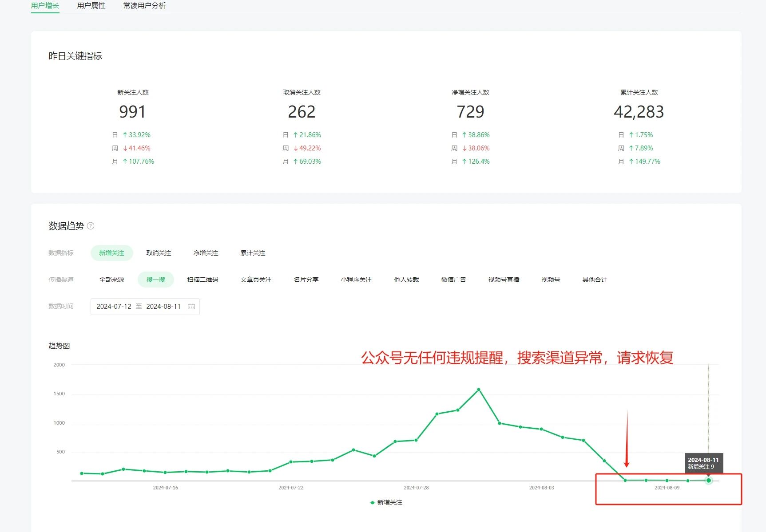The image size is (766, 532).
Task: Click the 累计关注人数 weekly change 7.89%
Action: pyautogui.click(x=641, y=148)
